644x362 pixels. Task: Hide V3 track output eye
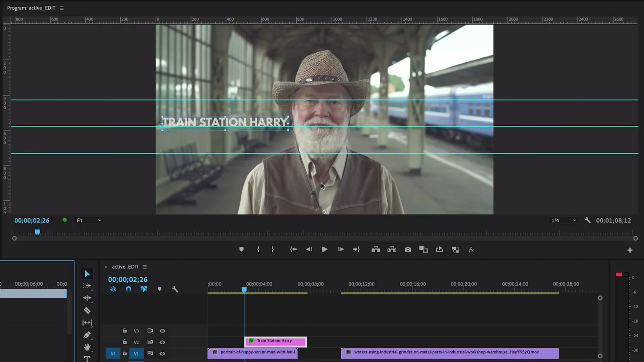click(x=162, y=331)
